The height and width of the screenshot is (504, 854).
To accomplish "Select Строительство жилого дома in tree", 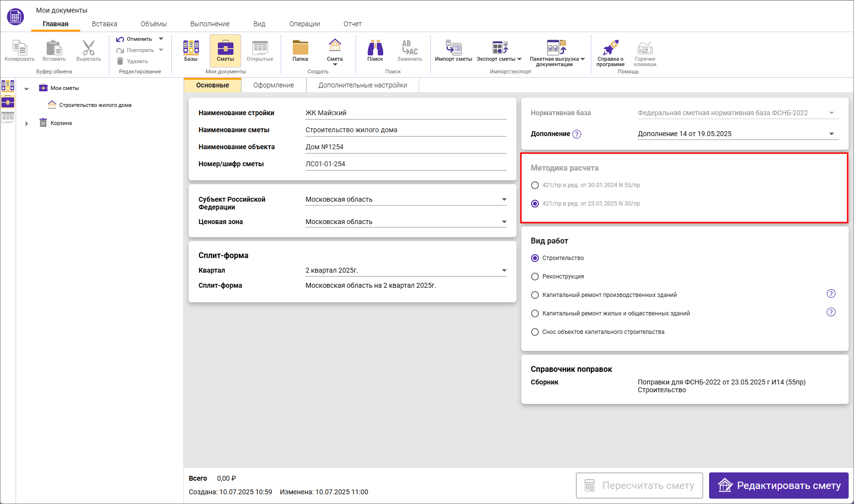I will pos(95,105).
